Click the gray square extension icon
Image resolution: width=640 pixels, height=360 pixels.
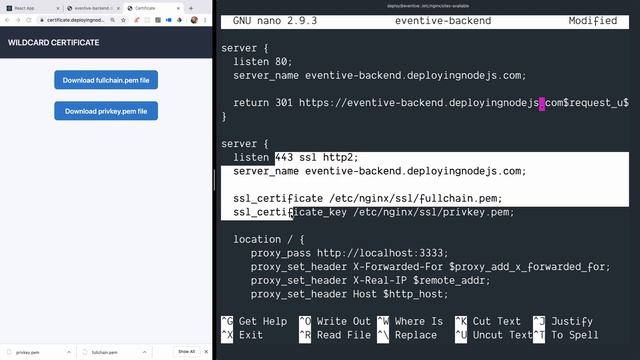pos(158,20)
